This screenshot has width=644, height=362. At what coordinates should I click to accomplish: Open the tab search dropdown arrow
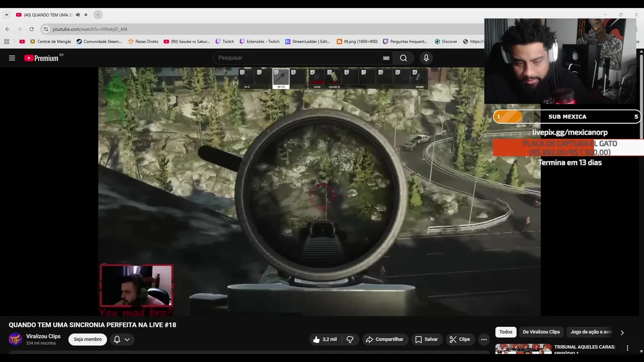[x=7, y=15]
